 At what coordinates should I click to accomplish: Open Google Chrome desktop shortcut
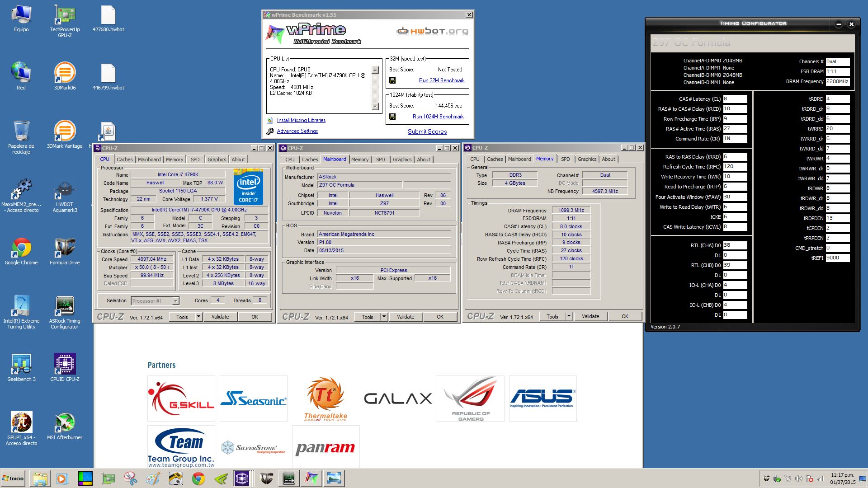[x=21, y=251]
